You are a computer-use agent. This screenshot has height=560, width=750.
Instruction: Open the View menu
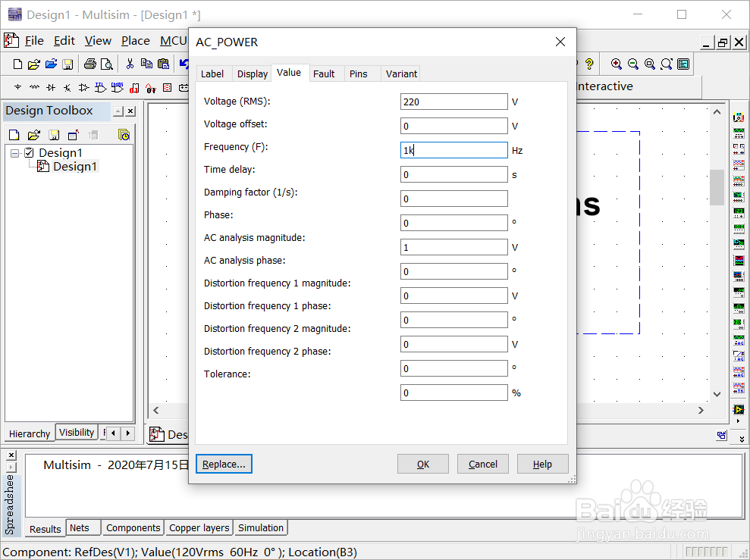pyautogui.click(x=98, y=41)
